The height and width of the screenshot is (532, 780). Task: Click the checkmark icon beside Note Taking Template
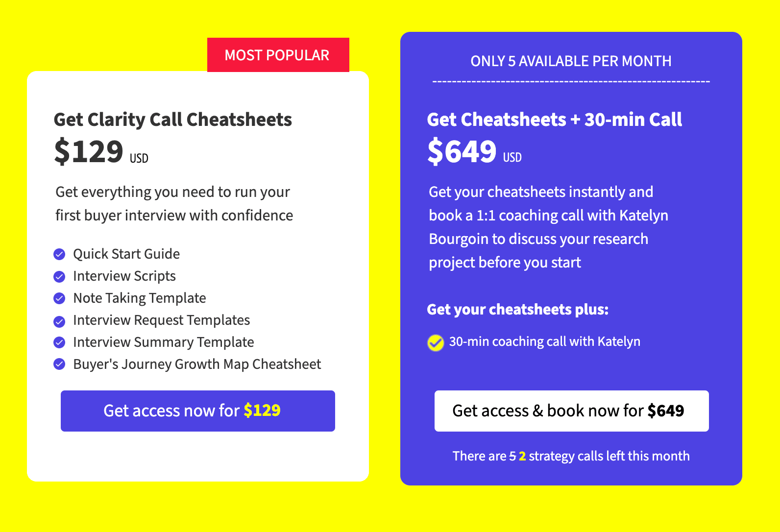point(59,298)
